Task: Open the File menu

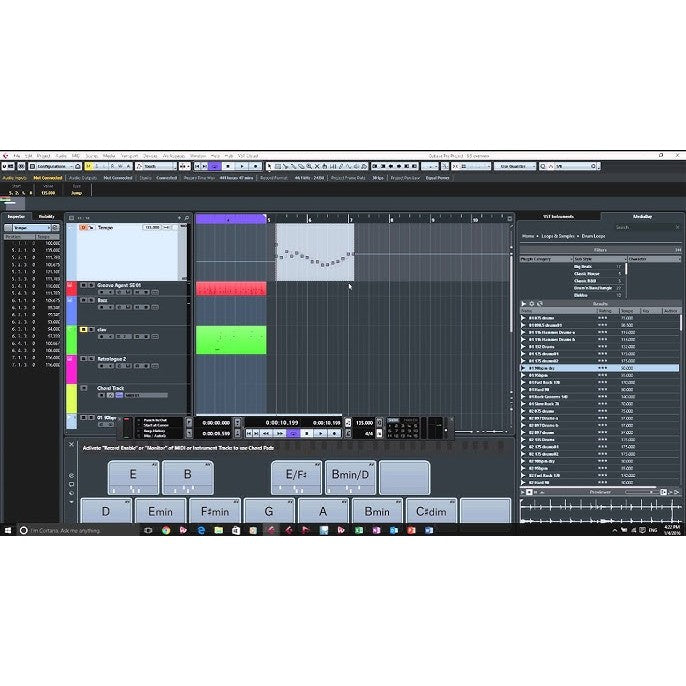Action: pos(17,156)
